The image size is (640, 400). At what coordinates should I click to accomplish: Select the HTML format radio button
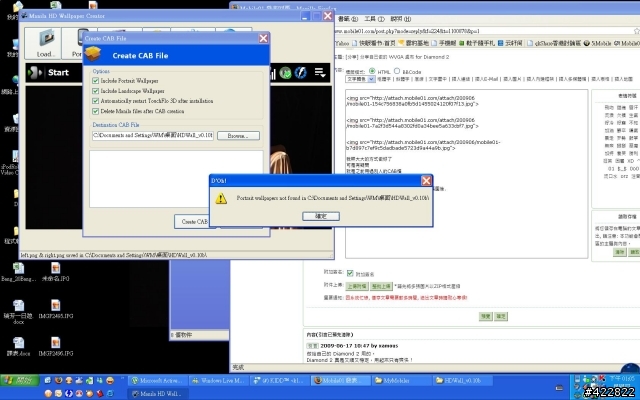372,71
